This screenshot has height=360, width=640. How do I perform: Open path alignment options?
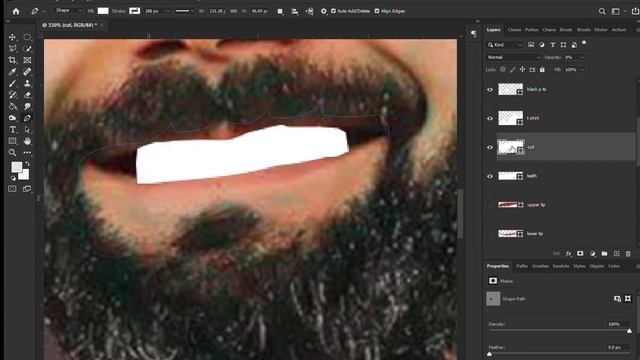pyautogui.click(x=295, y=11)
